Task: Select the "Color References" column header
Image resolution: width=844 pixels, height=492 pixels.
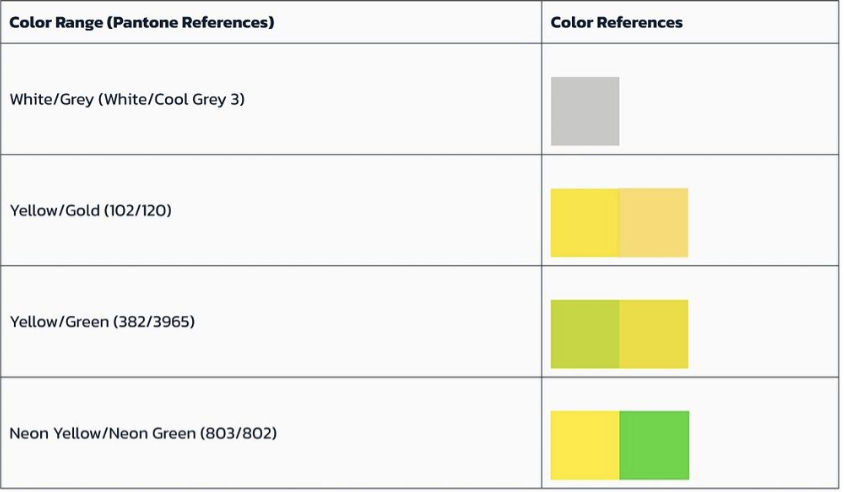Action: 616,22
